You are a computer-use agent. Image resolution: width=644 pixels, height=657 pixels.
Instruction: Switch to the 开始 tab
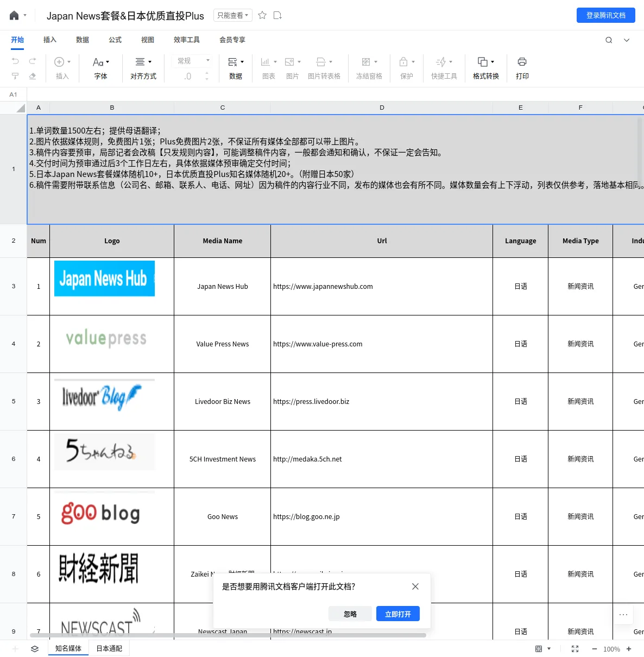click(17, 40)
